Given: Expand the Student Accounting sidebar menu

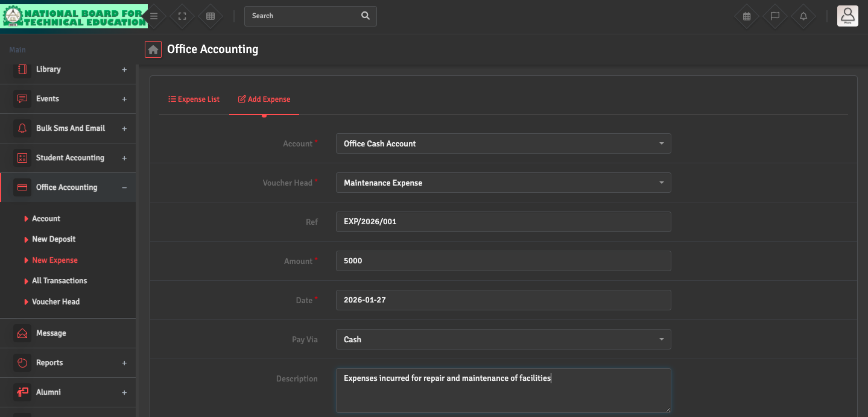Looking at the screenshot, I should coord(70,158).
